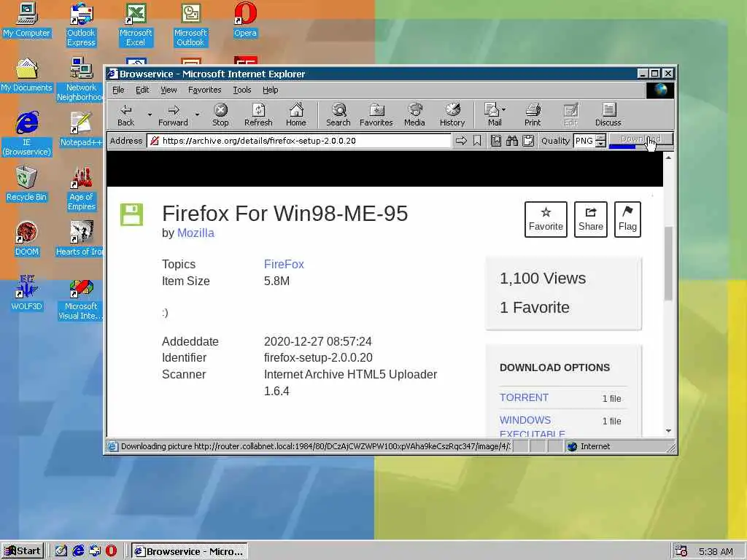Select the WOLF3D desktop shortcut

point(27,293)
